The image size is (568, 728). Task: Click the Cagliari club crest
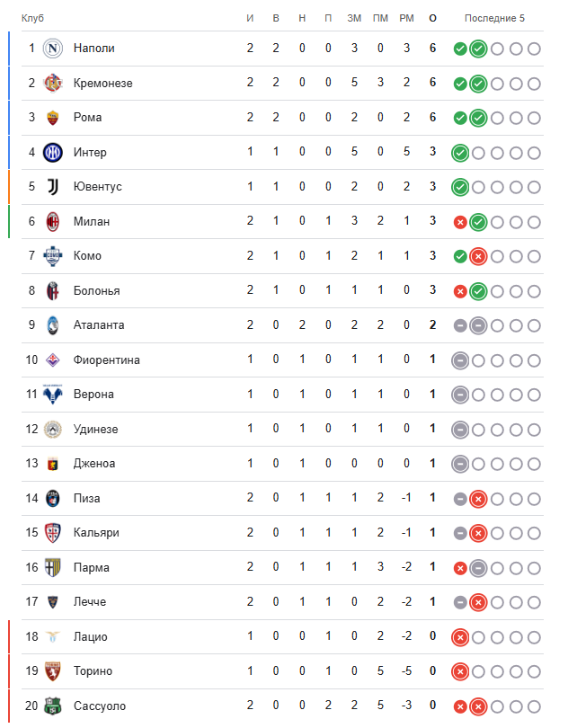pyautogui.click(x=55, y=533)
